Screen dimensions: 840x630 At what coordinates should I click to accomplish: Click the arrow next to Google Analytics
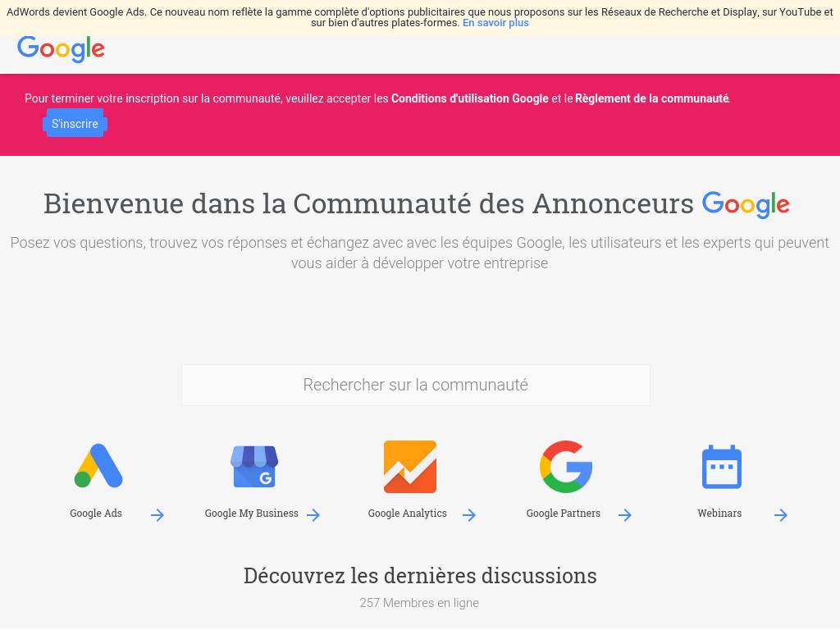pyautogui.click(x=469, y=515)
